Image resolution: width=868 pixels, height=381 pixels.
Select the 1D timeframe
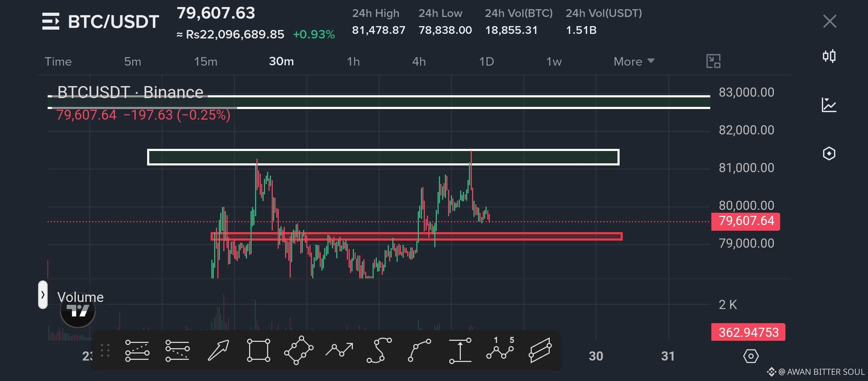pos(486,61)
